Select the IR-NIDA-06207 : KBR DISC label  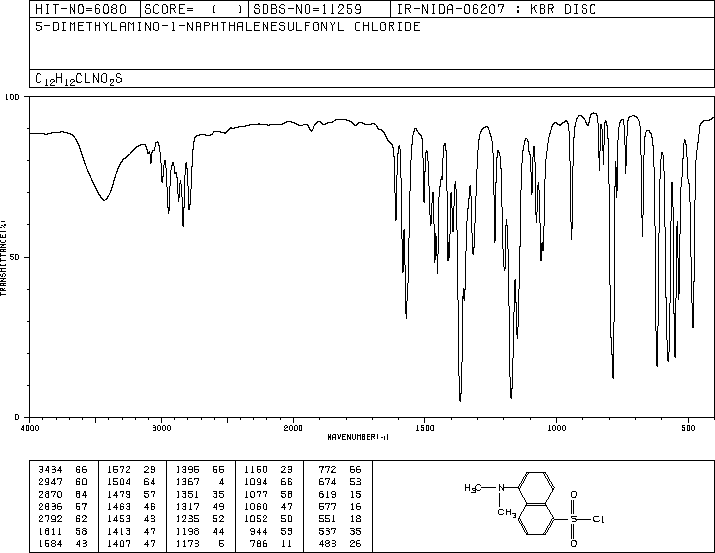point(496,9)
